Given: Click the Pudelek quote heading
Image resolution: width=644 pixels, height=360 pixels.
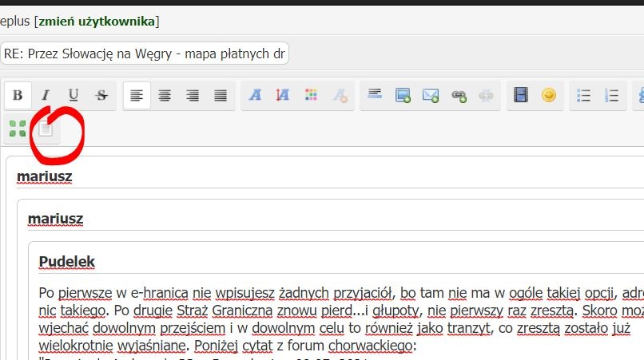Looking at the screenshot, I should pos(66,262).
